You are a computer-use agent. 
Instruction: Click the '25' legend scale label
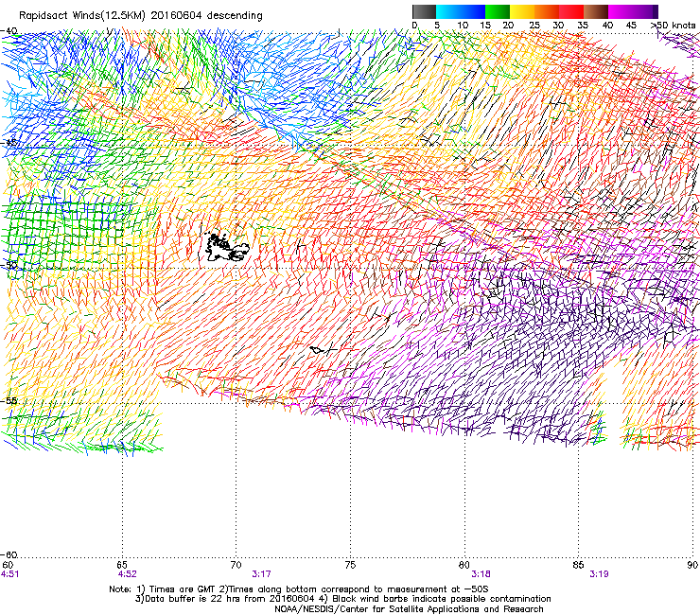pos(534,25)
